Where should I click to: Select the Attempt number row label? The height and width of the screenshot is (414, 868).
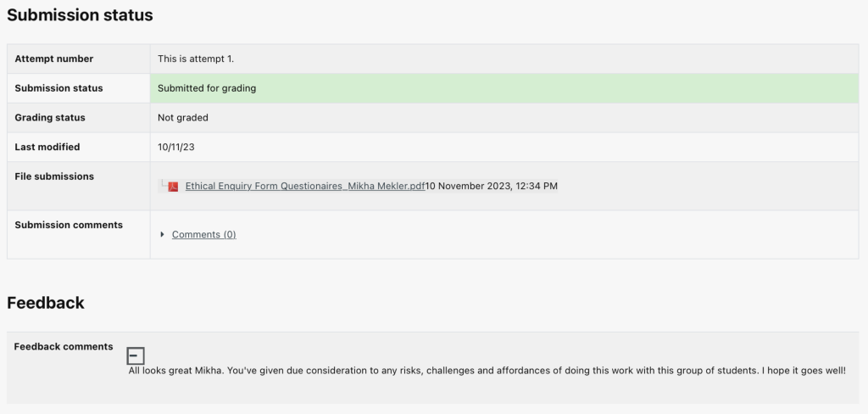tap(54, 59)
